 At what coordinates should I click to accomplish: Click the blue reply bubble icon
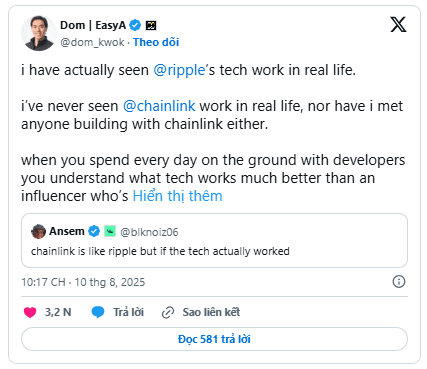(x=98, y=312)
